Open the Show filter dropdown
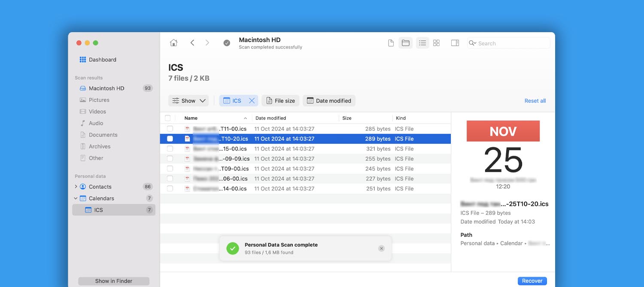The height and width of the screenshot is (287, 644). (188, 100)
